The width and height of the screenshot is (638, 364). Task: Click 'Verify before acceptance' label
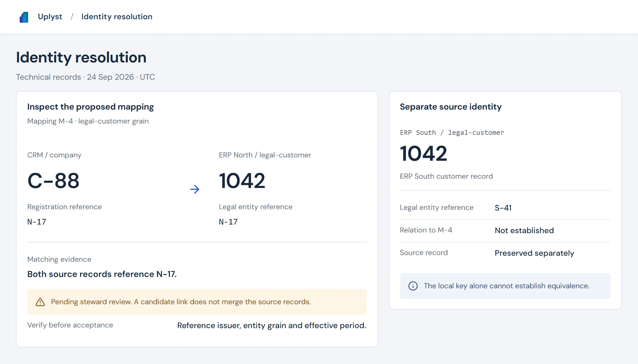click(x=70, y=325)
